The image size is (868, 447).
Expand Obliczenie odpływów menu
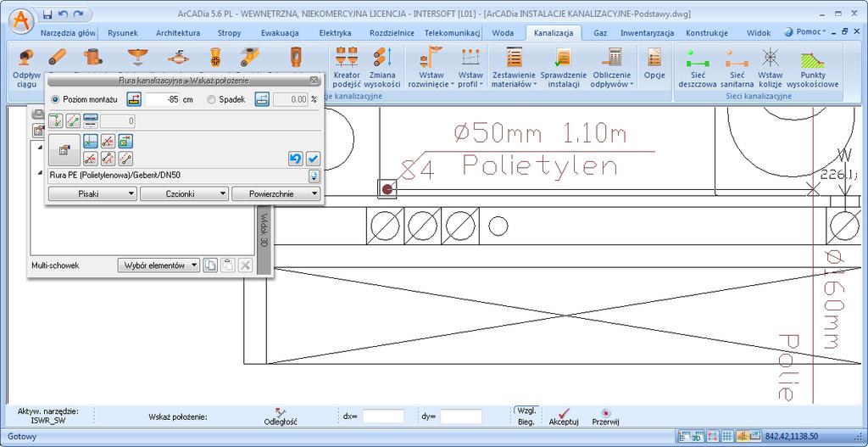click(612, 68)
